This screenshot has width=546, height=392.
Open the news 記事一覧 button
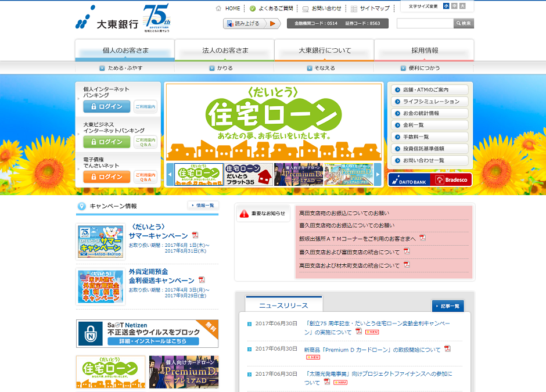pos(448,306)
